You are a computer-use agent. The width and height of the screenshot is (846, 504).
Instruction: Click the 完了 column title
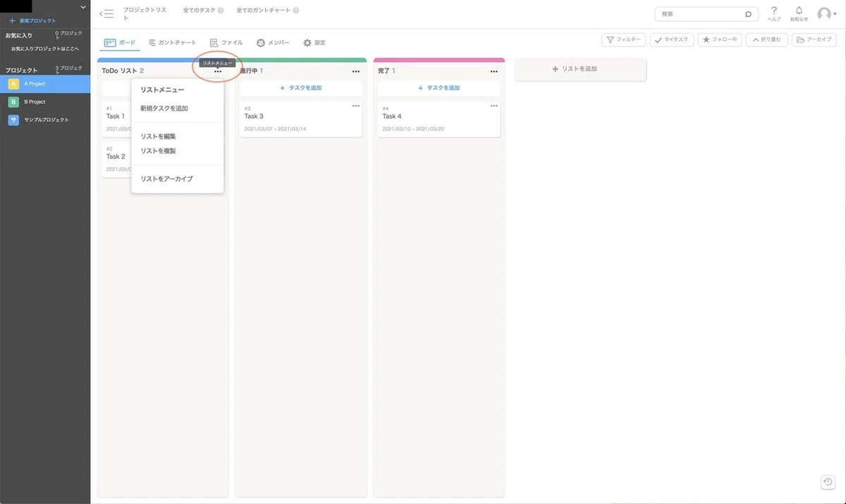[x=384, y=71]
